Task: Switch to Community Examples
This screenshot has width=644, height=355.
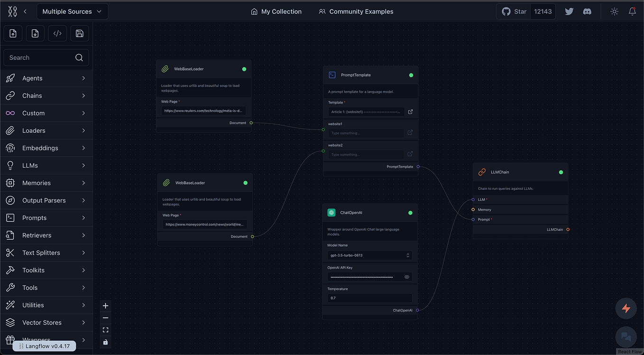Action: click(x=356, y=11)
